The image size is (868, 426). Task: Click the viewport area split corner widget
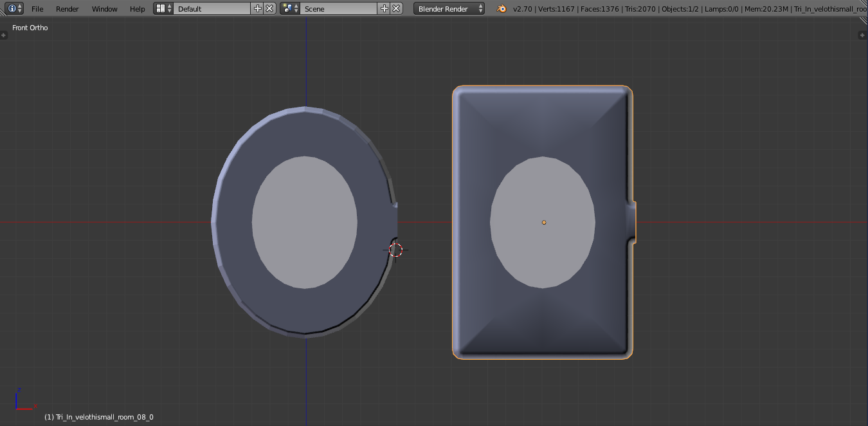click(863, 22)
